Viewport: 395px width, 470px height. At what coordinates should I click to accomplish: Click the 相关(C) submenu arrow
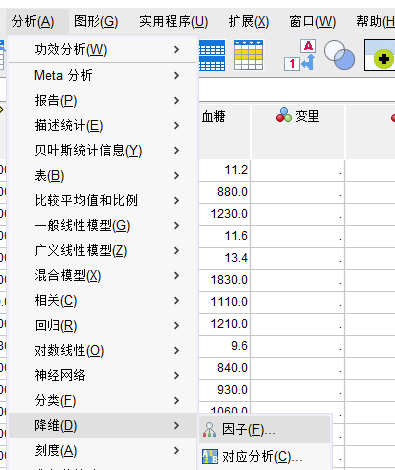177,301
